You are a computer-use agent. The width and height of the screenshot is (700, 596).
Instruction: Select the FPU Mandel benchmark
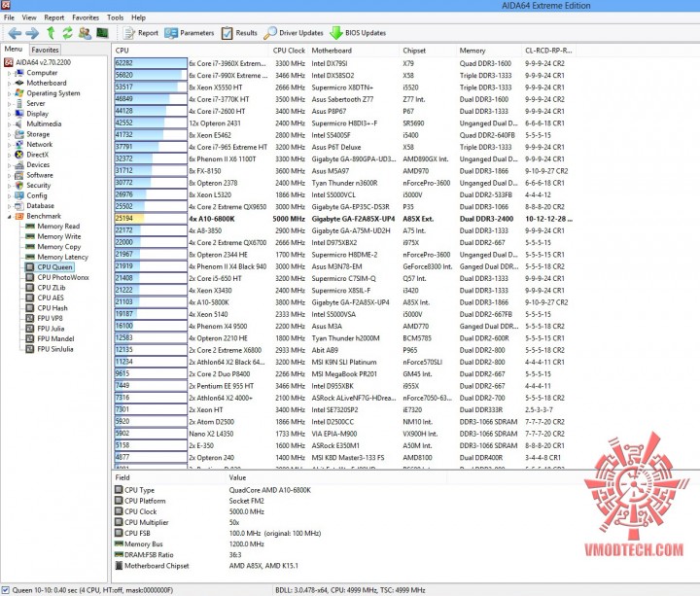pos(50,339)
